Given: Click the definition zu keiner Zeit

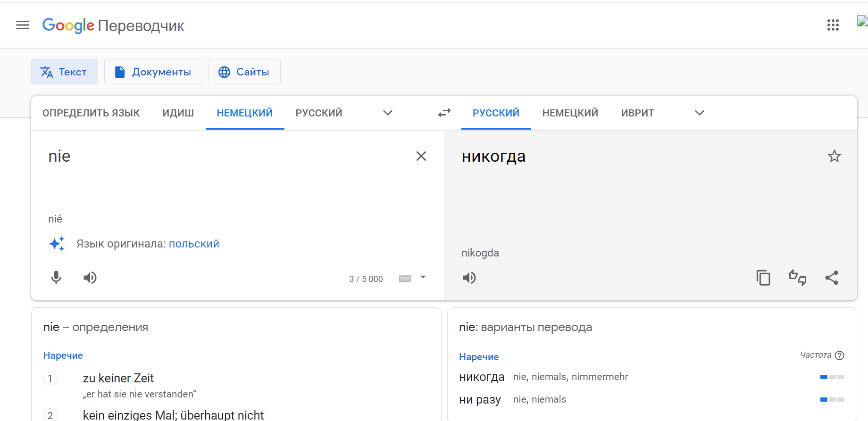Looking at the screenshot, I should point(118,378).
